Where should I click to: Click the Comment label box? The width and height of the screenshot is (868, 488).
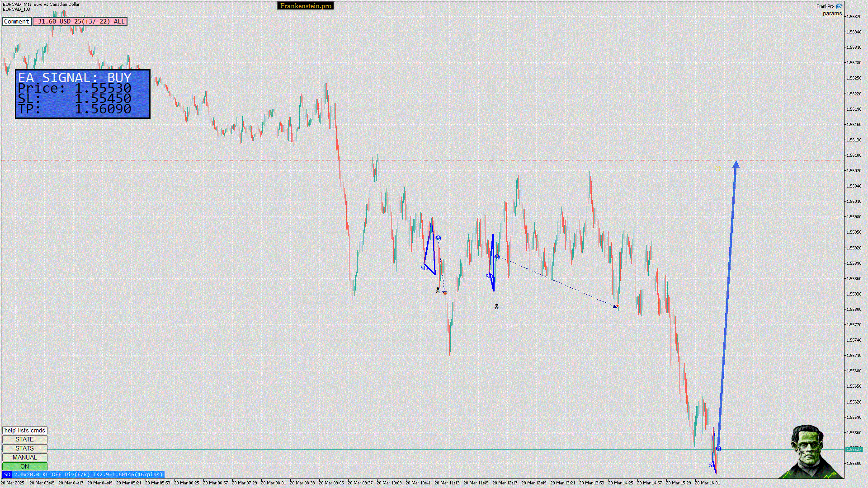click(17, 21)
